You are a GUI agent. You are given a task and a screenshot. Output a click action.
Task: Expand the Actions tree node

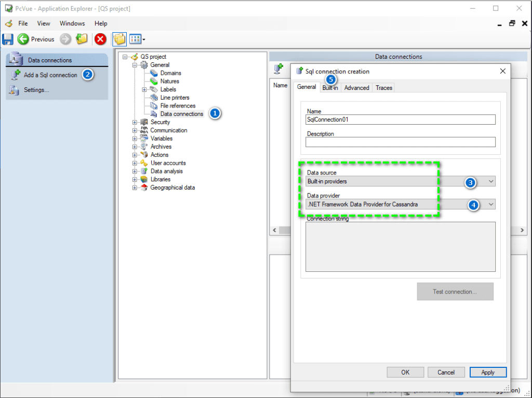[135, 155]
